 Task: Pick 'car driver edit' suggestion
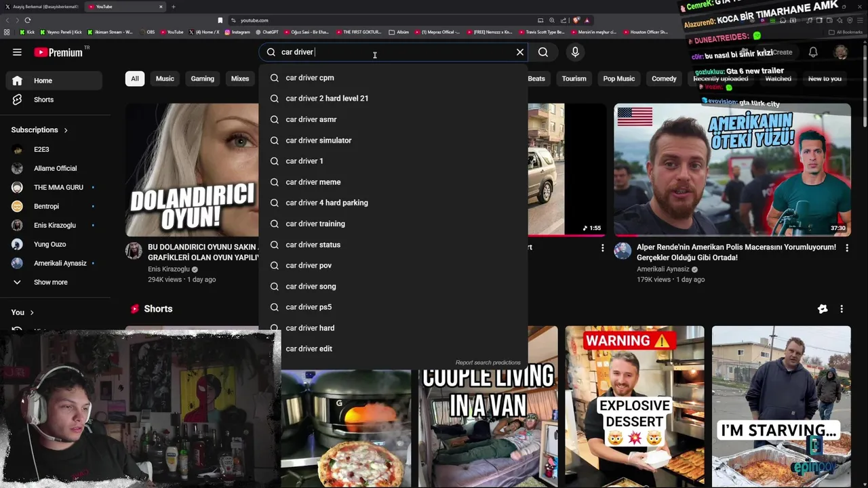[x=393, y=349]
